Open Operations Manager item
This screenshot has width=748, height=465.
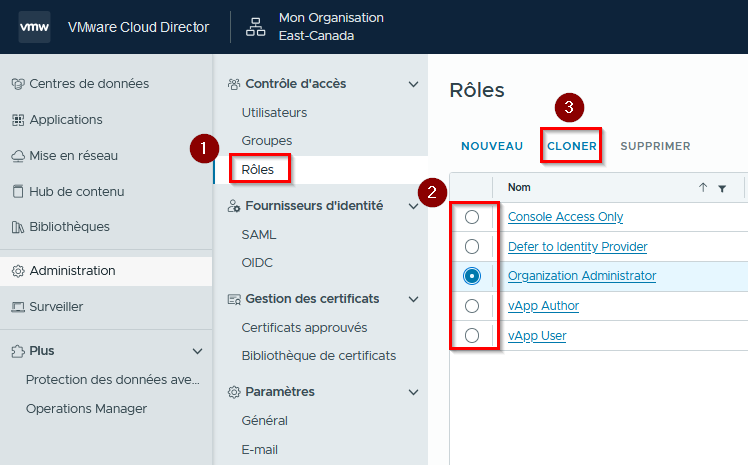[x=86, y=409]
